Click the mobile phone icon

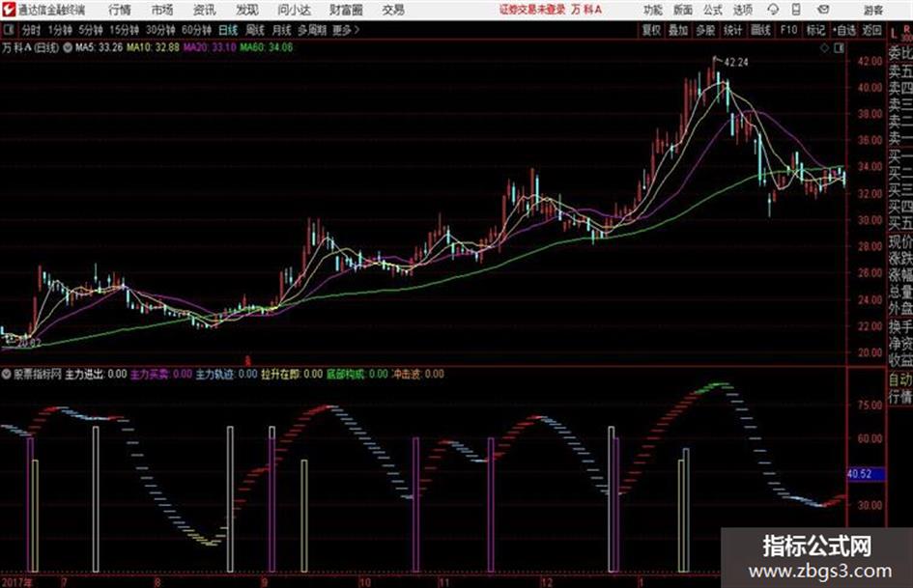tap(796, 10)
